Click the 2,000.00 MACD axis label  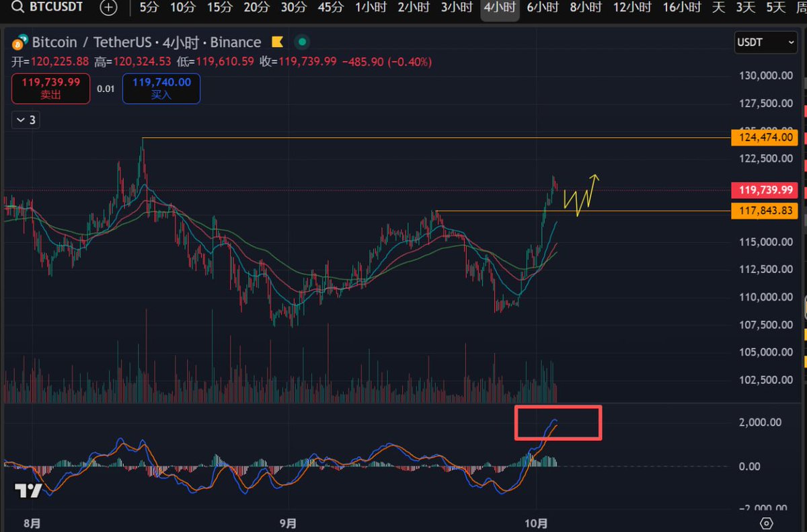point(760,422)
